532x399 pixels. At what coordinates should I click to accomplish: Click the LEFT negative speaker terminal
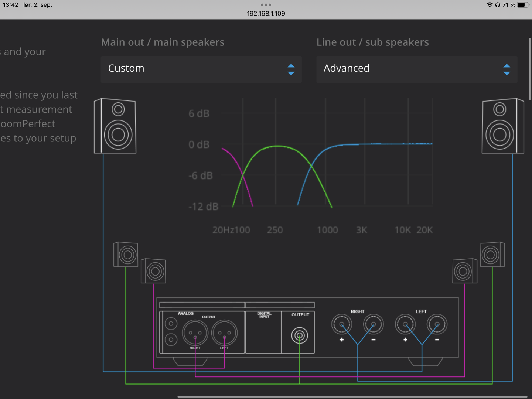437,324
